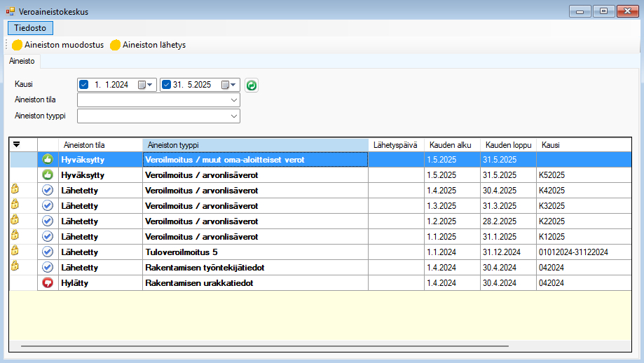Select the Aineisto tab
The image size is (644, 363).
pos(22,62)
